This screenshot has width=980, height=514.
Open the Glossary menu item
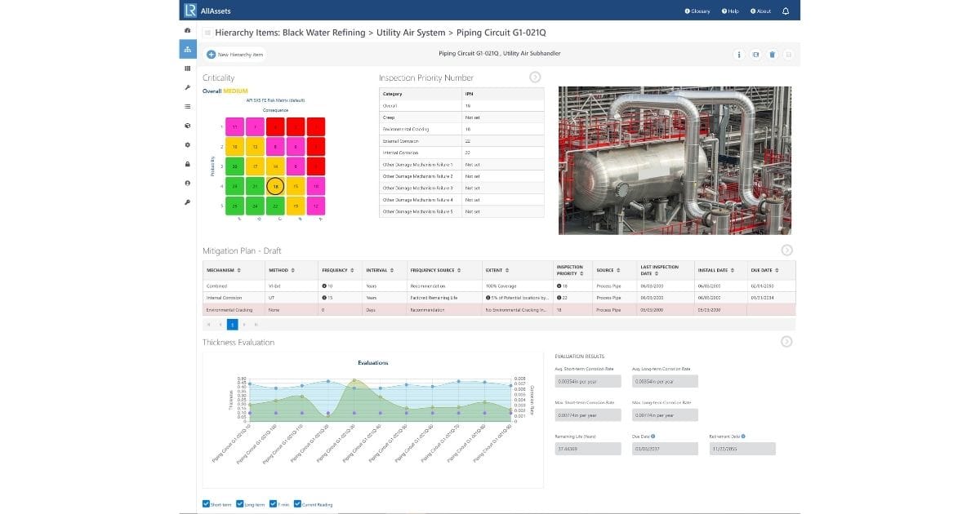[x=697, y=11]
